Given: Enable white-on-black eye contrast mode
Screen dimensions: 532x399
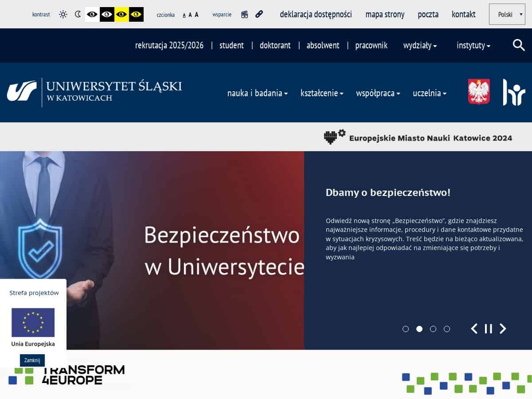Looking at the screenshot, I should (107, 14).
